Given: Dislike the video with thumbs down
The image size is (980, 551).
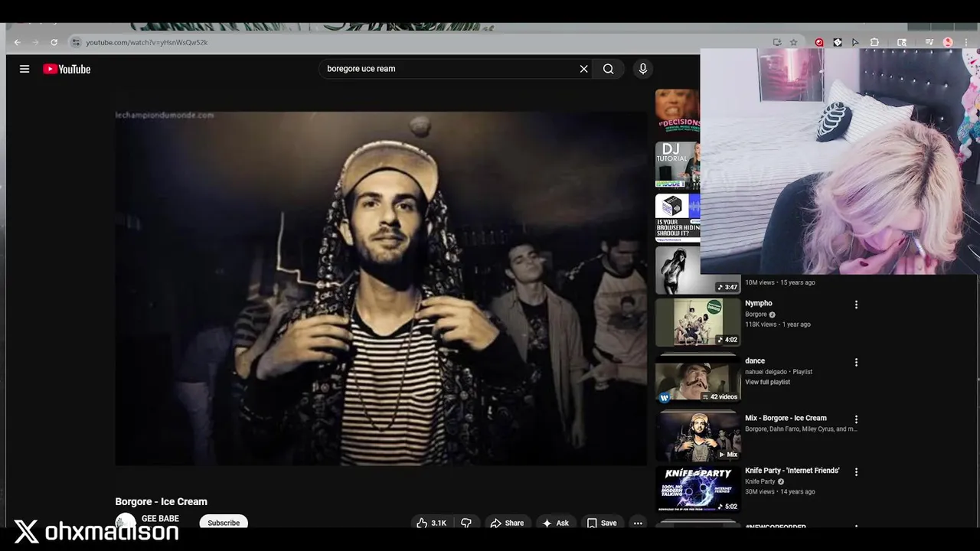Looking at the screenshot, I should tap(466, 523).
